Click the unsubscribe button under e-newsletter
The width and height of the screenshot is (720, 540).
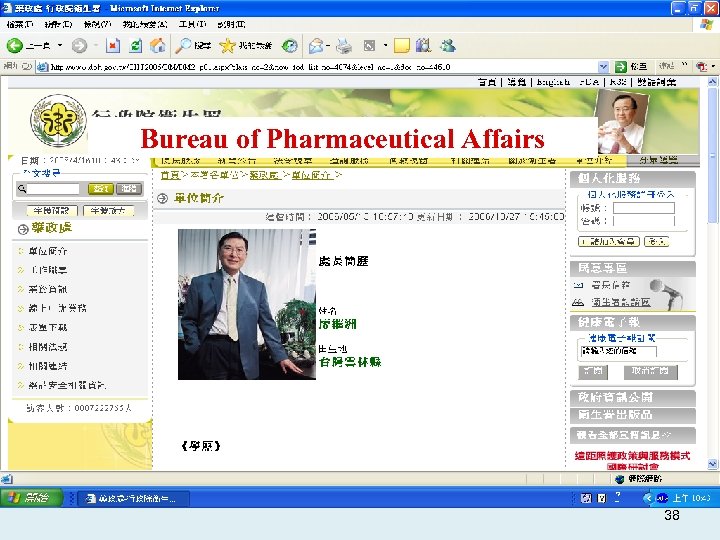650,371
